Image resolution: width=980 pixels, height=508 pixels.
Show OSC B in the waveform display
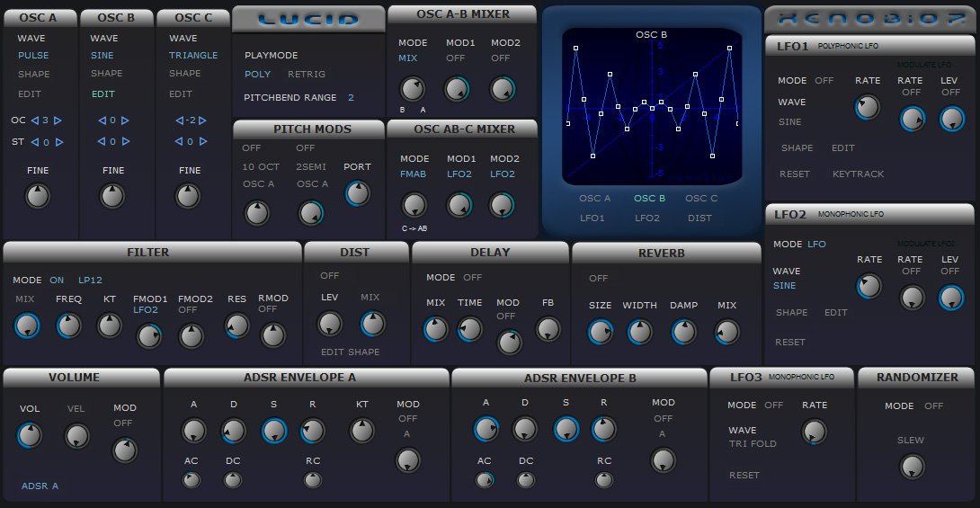pyautogui.click(x=649, y=198)
